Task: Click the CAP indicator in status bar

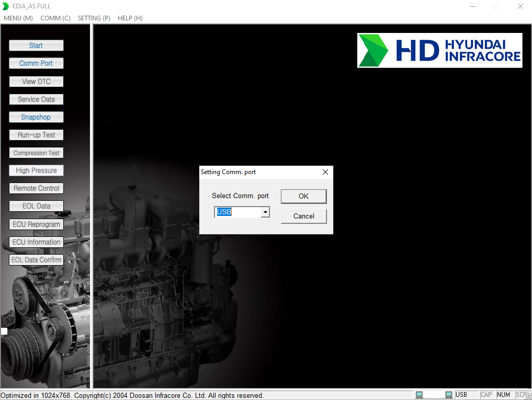Action: 486,395
